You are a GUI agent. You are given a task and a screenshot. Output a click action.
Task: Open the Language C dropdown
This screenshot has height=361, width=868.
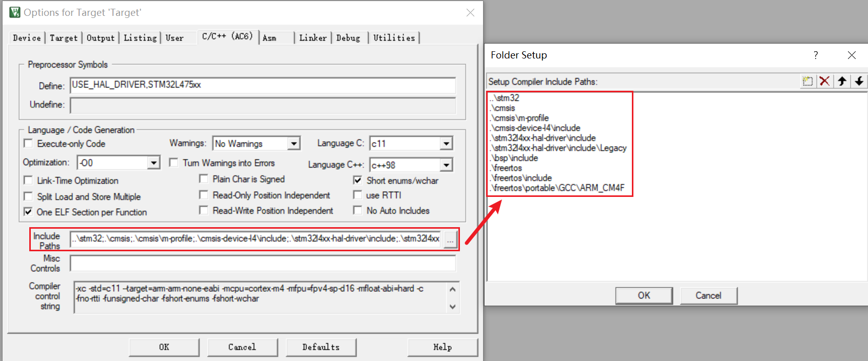[446, 144]
